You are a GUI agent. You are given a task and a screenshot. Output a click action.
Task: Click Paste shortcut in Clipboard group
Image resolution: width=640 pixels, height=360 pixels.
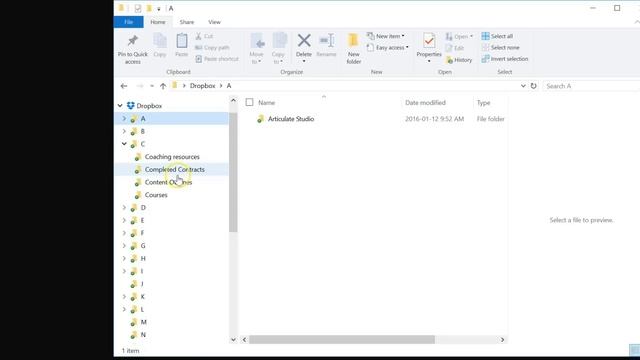coord(217,59)
